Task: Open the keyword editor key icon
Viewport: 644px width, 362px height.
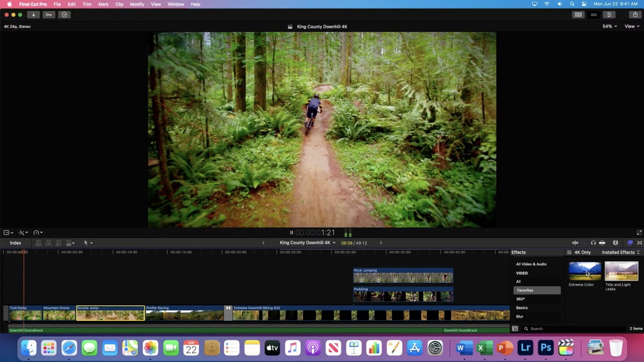Action: click(x=49, y=15)
